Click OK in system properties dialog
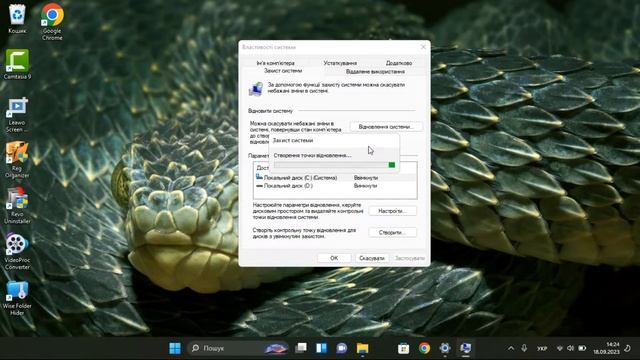 [334, 258]
